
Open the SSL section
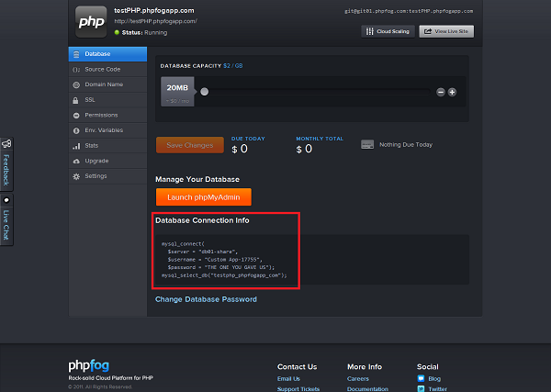click(x=107, y=100)
